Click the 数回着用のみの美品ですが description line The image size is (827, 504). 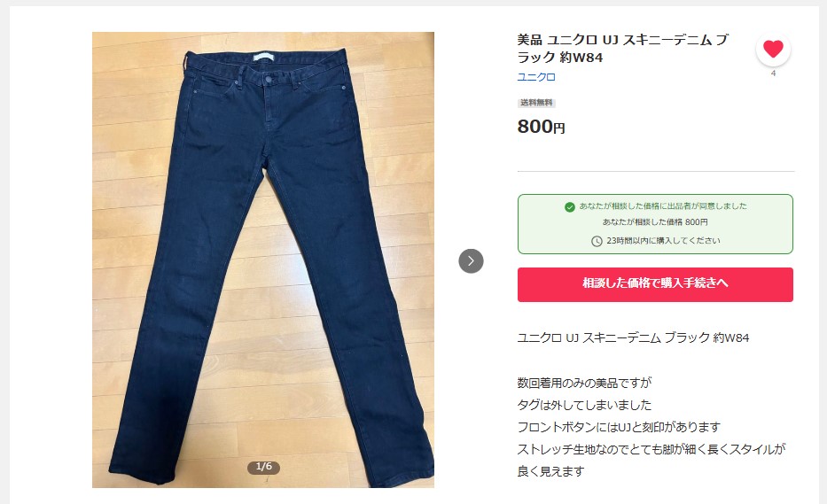584,383
